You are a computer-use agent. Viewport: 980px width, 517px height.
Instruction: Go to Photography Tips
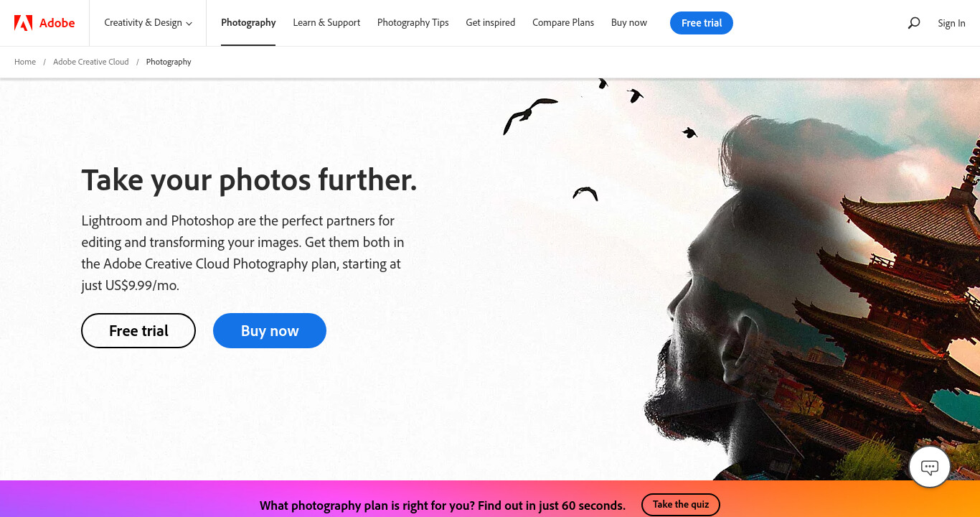pyautogui.click(x=413, y=23)
